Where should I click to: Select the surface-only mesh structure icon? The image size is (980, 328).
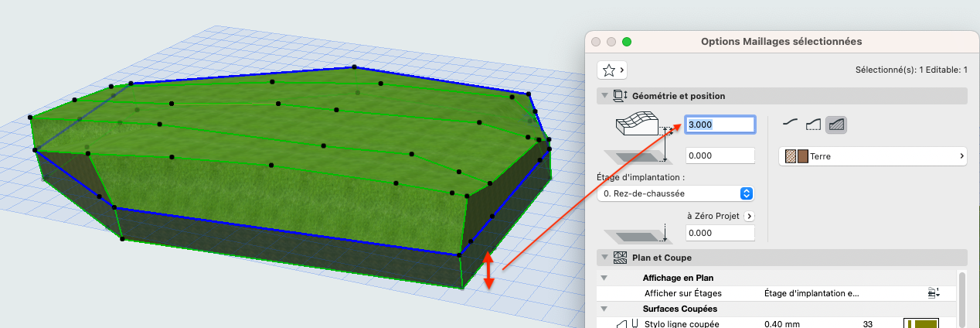pyautogui.click(x=790, y=122)
